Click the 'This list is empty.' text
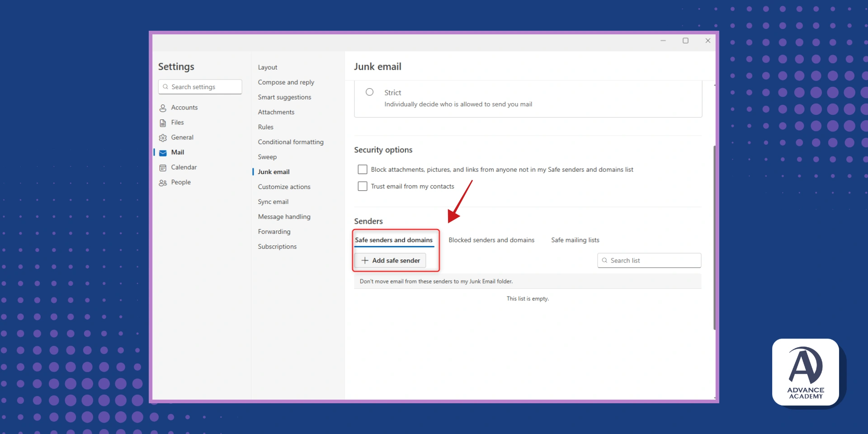The image size is (868, 434). (x=528, y=299)
